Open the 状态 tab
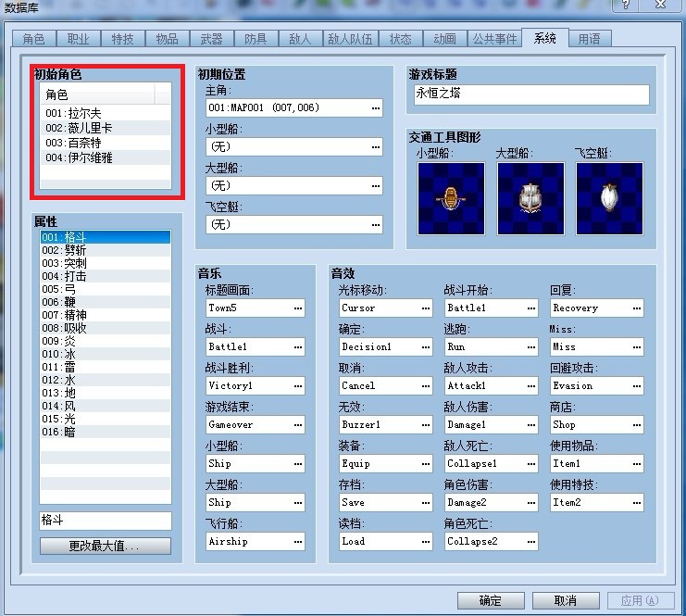 point(401,39)
